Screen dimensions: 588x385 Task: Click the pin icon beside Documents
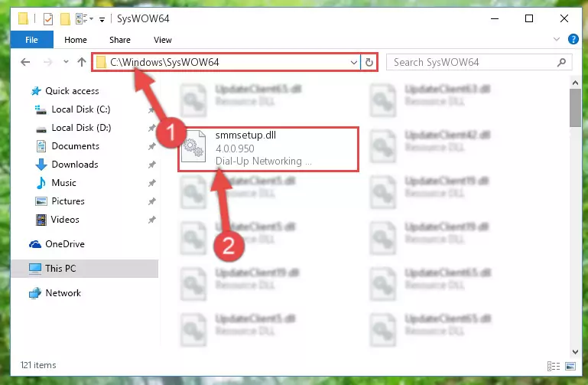[151, 146]
